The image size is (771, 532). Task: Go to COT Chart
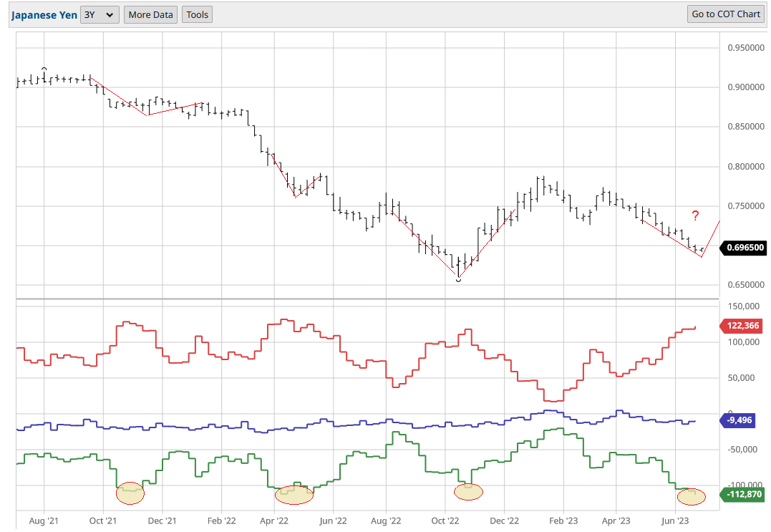(x=726, y=14)
